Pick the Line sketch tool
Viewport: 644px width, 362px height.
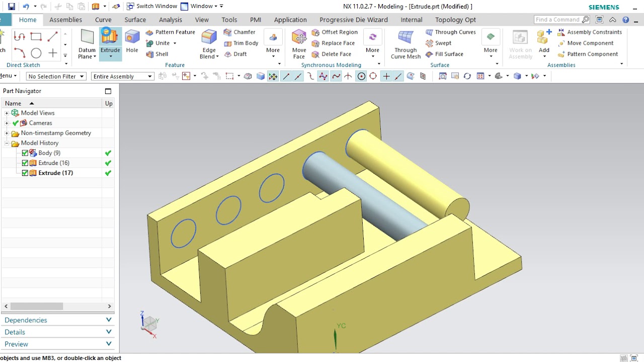[52, 37]
